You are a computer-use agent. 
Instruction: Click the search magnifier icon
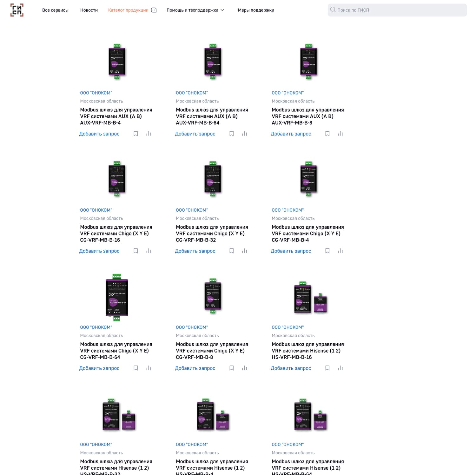[x=333, y=10]
